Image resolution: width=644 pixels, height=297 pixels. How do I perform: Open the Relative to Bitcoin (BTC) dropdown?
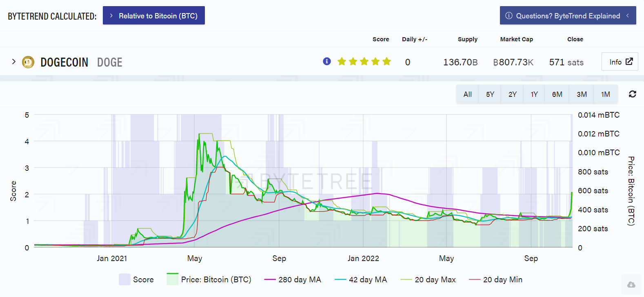click(154, 16)
